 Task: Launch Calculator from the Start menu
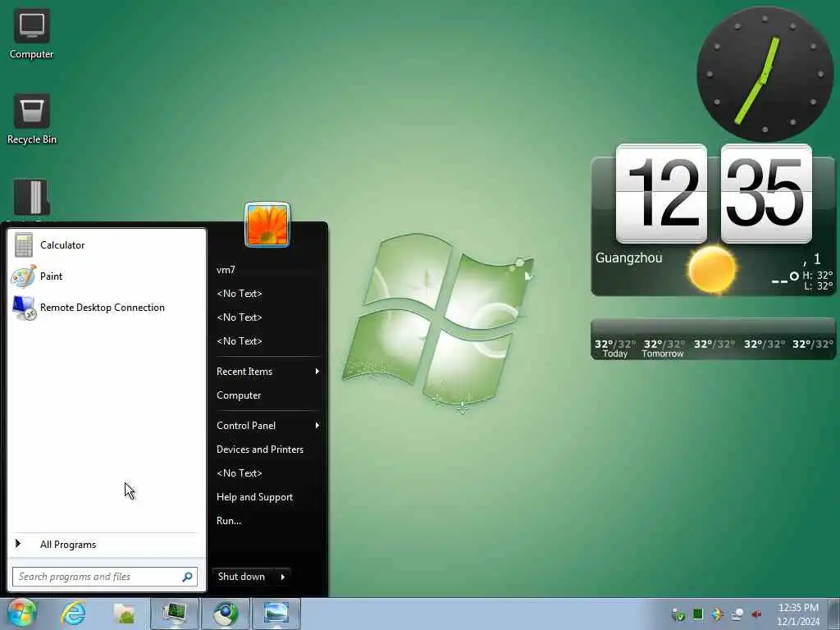[107, 244]
